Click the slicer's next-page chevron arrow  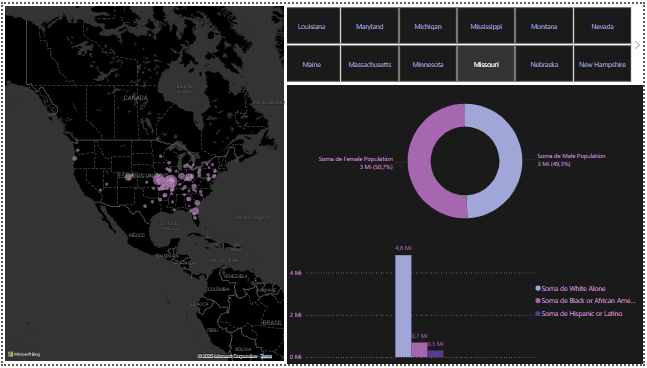(x=638, y=45)
